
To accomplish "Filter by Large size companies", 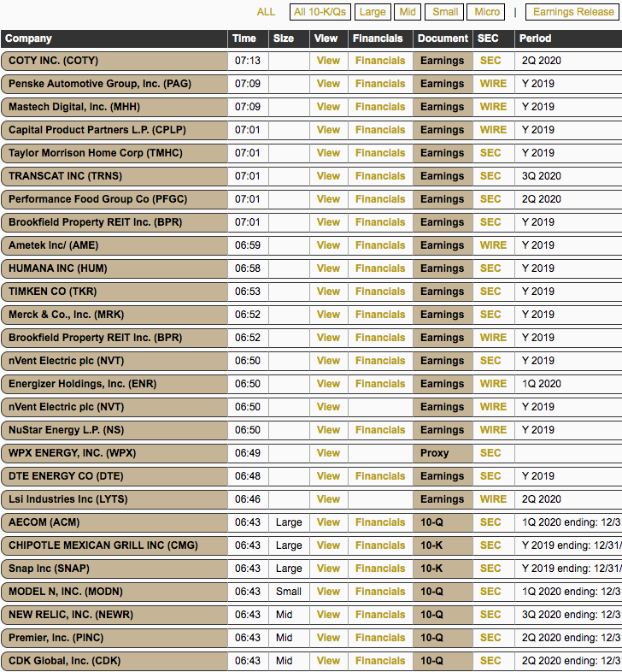I will pos(373,12).
